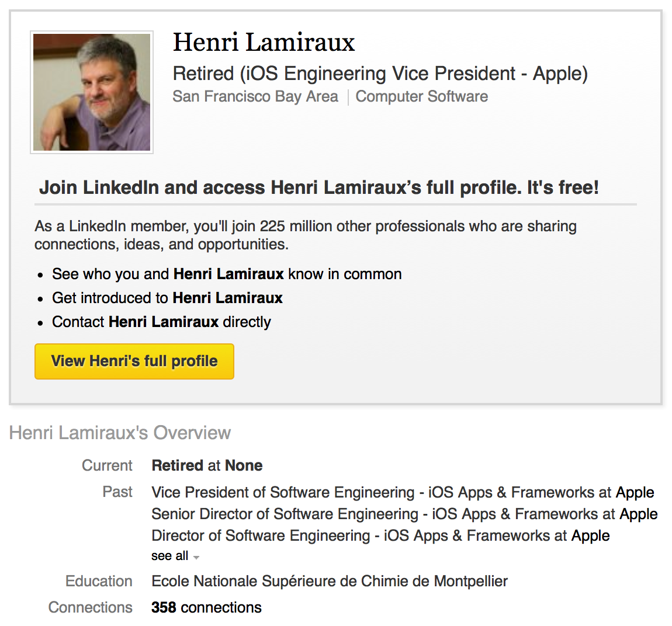Click the large Henri Lamiraux name heading

point(264,43)
